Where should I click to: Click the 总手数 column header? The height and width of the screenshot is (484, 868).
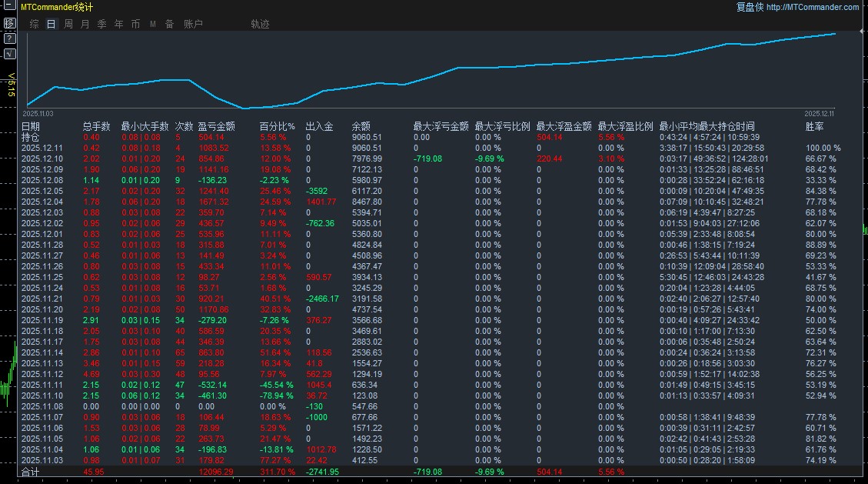tap(96, 126)
